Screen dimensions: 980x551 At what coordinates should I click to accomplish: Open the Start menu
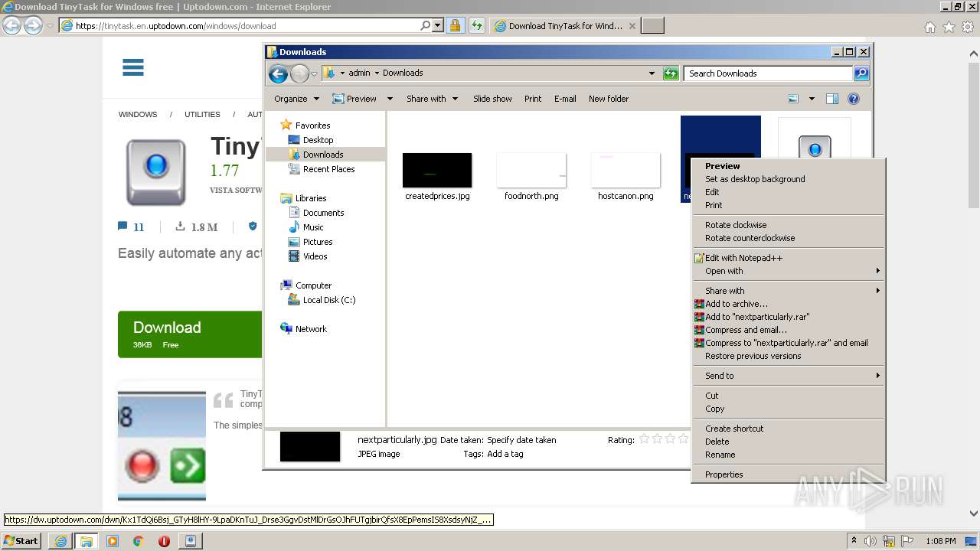[x=21, y=541]
